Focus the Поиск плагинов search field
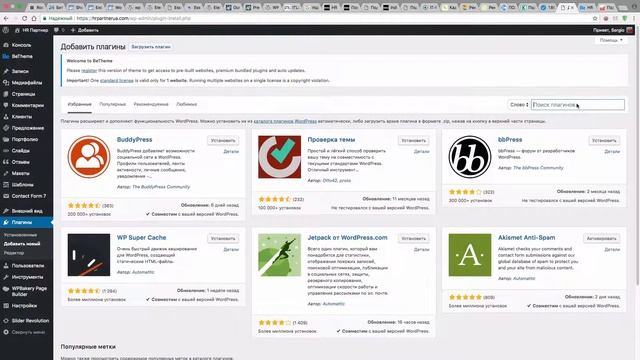Image resolution: width=640 pixels, height=360 pixels. pos(578,105)
